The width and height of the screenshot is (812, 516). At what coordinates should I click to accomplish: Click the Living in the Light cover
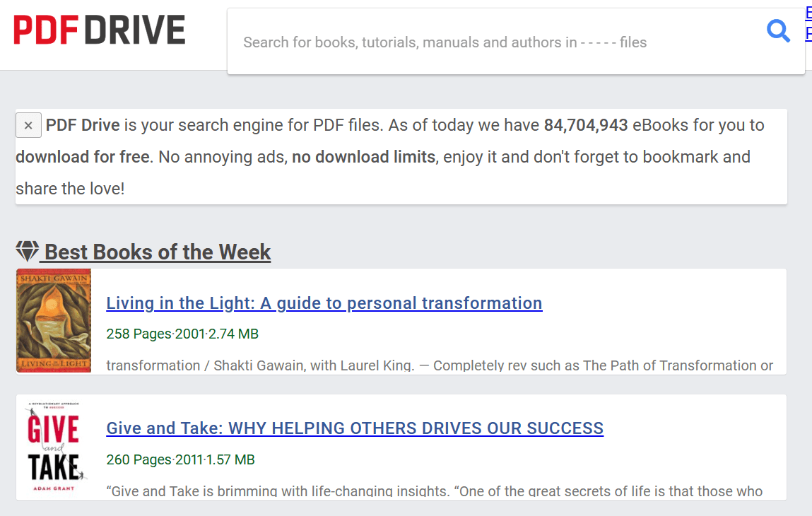(x=54, y=320)
